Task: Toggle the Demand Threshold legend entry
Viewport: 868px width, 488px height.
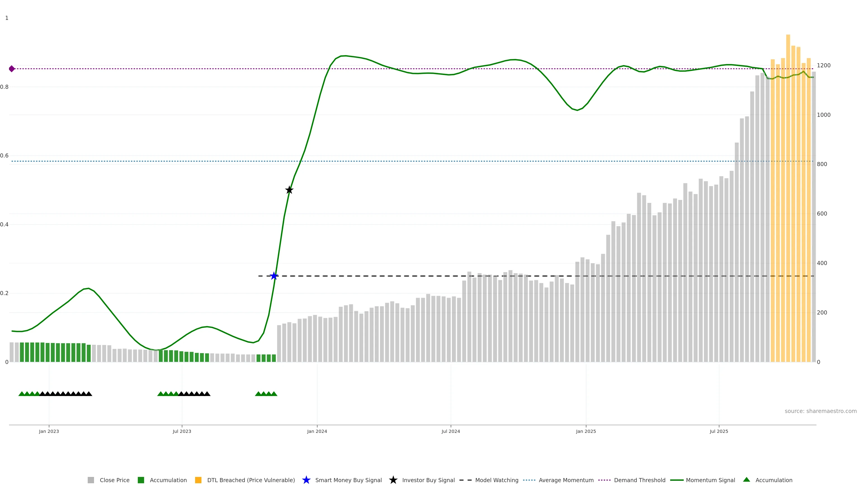Action: coord(639,480)
